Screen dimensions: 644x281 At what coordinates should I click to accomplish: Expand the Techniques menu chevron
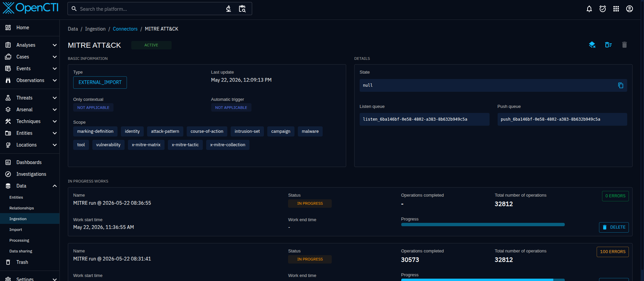point(55,121)
